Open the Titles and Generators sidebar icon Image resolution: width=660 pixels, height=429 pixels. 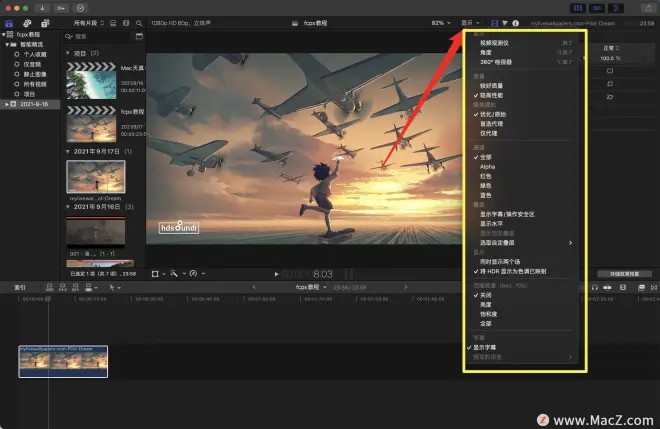tap(45, 23)
